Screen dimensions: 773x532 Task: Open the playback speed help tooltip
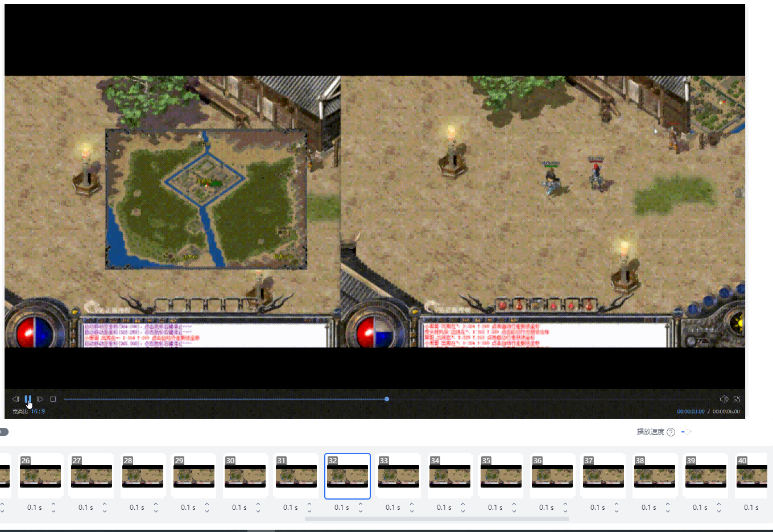tap(671, 432)
